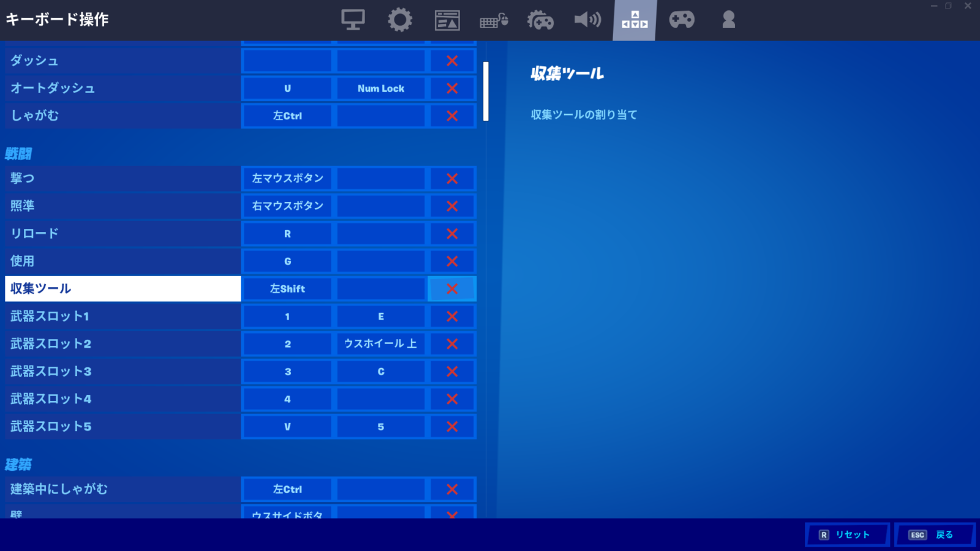Select the keyboard controls arrow-keys tab

(x=635, y=20)
